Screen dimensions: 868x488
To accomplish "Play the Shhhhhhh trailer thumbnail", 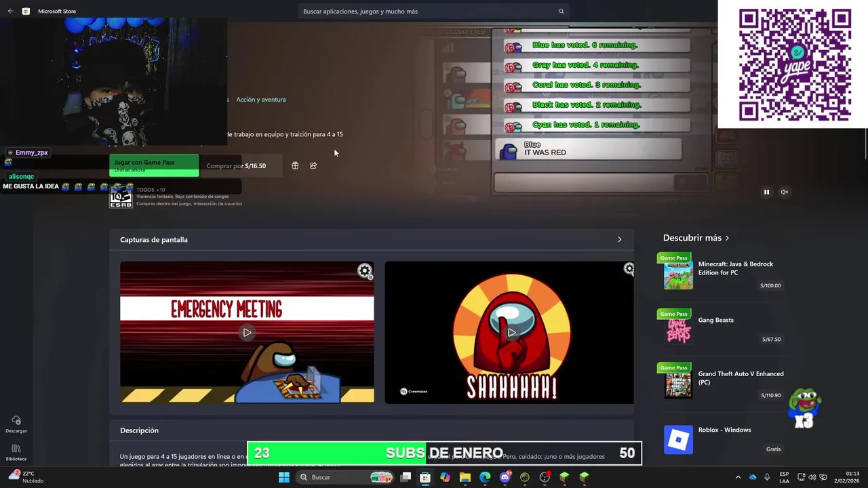I will coord(510,332).
